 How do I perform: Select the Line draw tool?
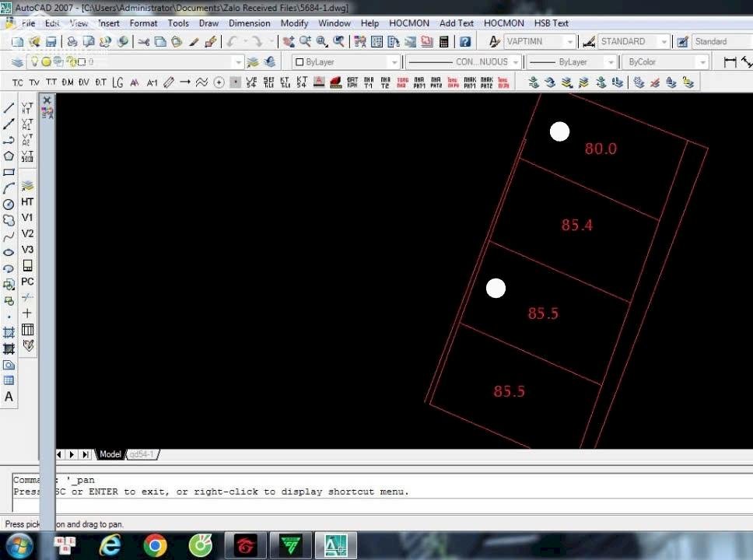click(9, 108)
